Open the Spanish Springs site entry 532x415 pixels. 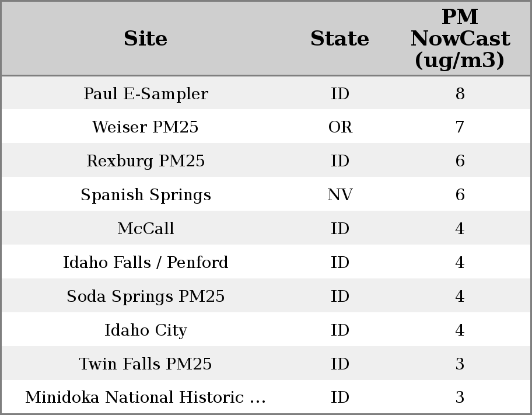click(145, 195)
